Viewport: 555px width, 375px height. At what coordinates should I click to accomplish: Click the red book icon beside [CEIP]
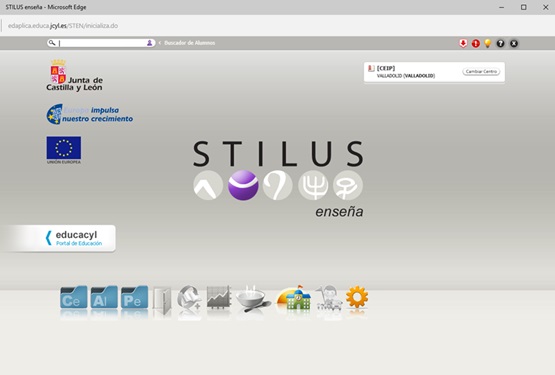[371, 68]
